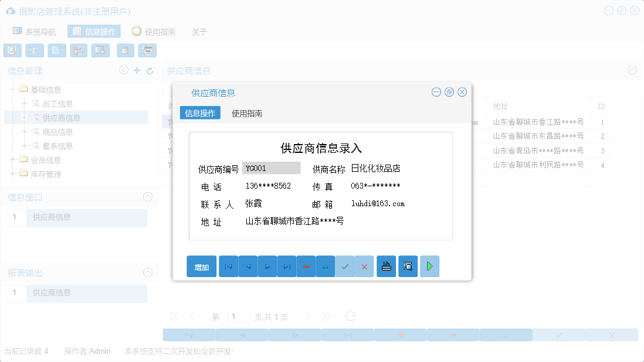This screenshot has height=362, width=644.
Task: Disable the dialog pin toggle in the title bar
Action: click(x=449, y=91)
